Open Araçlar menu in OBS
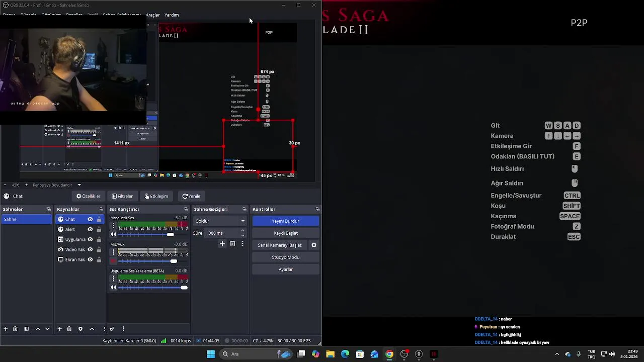 (152, 15)
